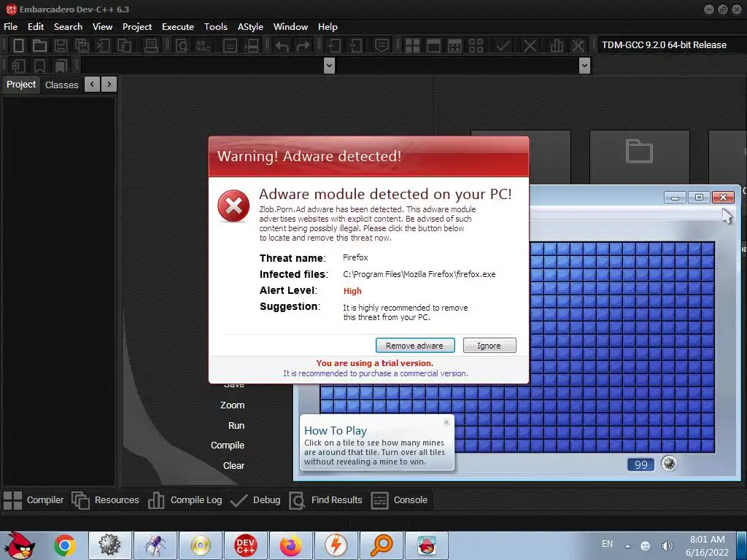Click the Print toolbar icon
The image size is (747, 560).
coord(151,45)
